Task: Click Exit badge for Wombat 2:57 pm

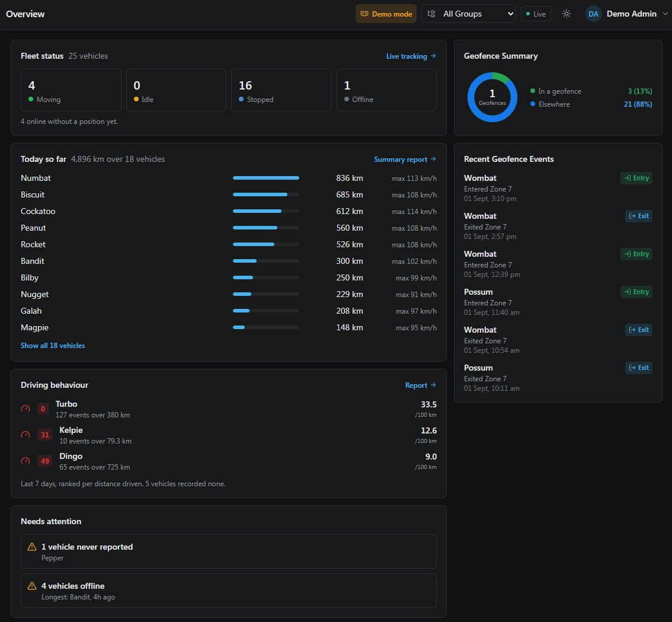Action: pos(639,216)
